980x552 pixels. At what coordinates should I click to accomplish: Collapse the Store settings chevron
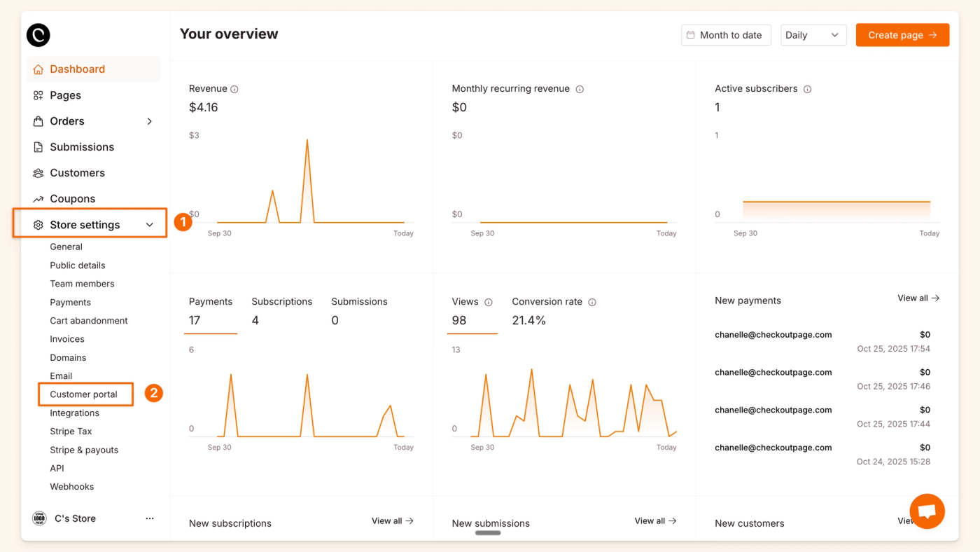149,225
